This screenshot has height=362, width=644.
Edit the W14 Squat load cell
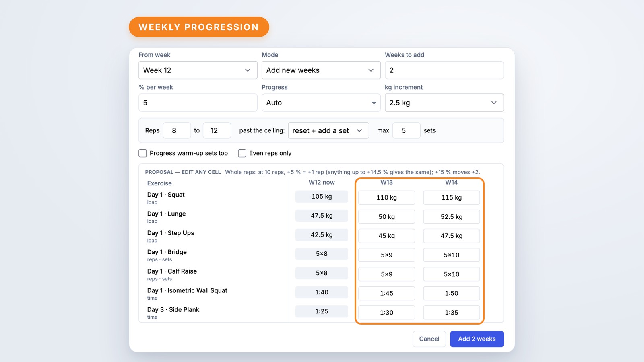click(452, 197)
